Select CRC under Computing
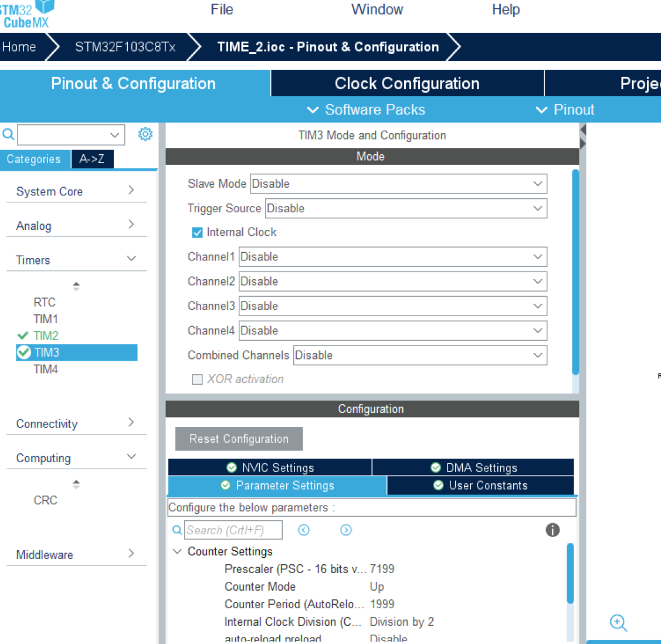This screenshot has width=661, height=644. click(45, 500)
